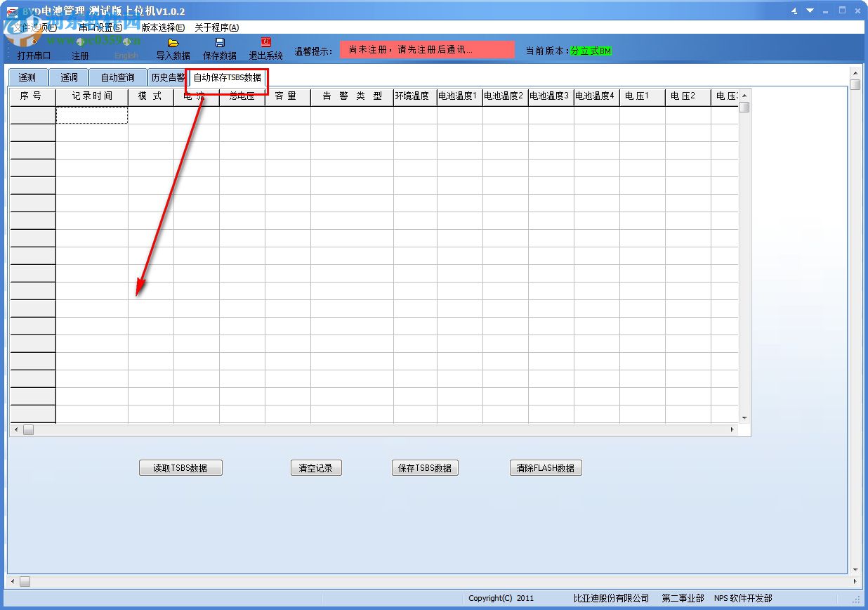Click the 电池温度3 column header

(x=551, y=96)
